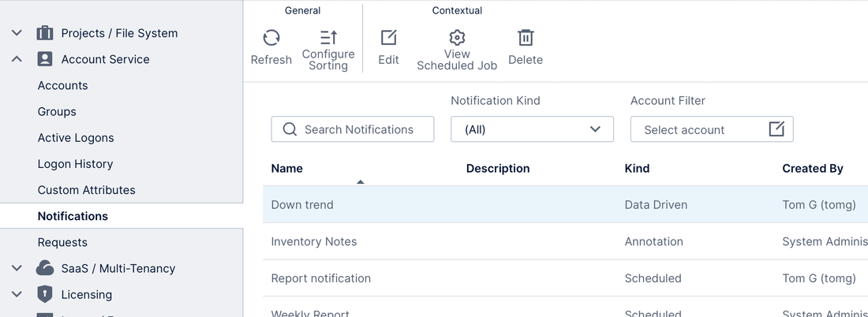Click the Search Notifications input field

(x=359, y=129)
